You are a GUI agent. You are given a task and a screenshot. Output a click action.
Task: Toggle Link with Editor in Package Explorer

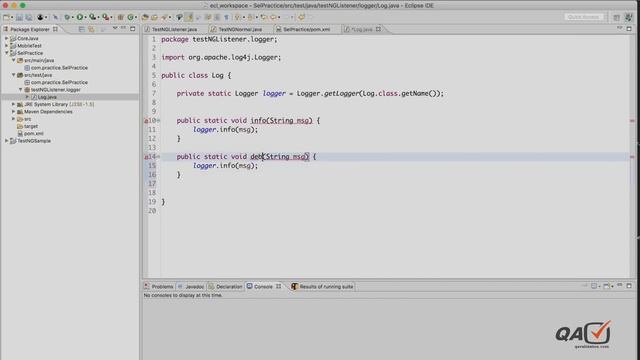coord(91,29)
